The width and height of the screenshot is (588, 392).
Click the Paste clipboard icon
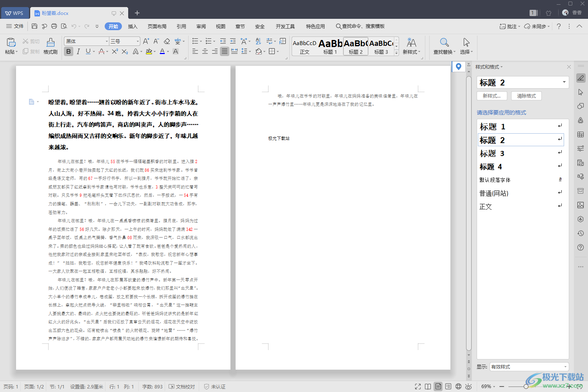(x=11, y=42)
